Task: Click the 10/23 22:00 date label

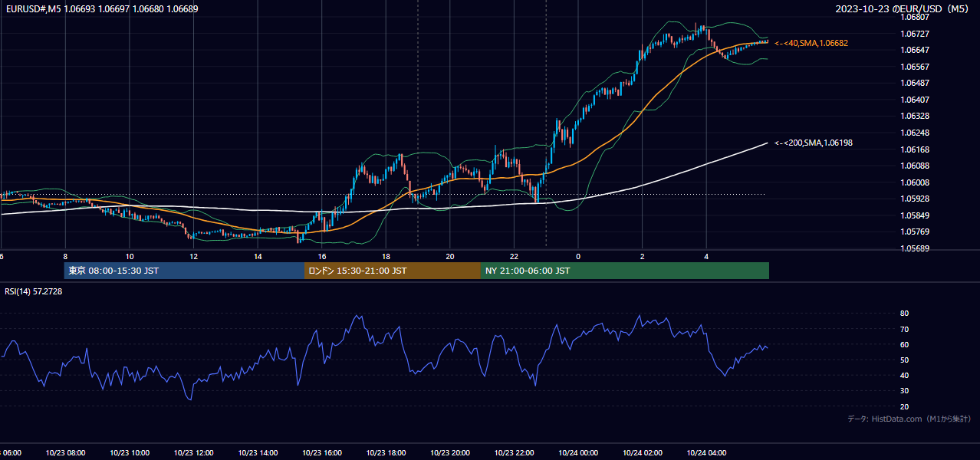Action: pos(514,453)
